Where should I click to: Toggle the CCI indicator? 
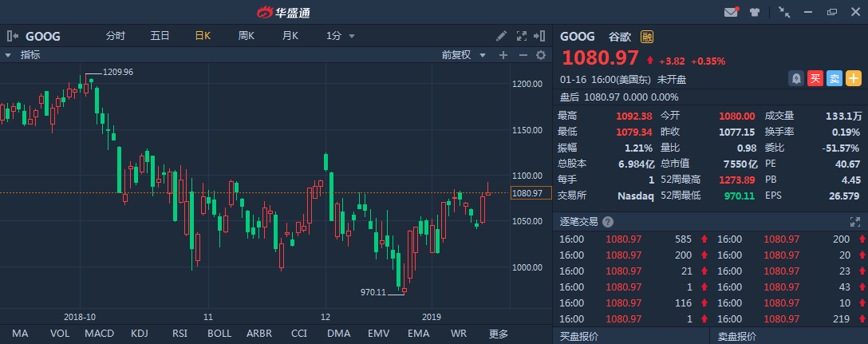coord(299,334)
